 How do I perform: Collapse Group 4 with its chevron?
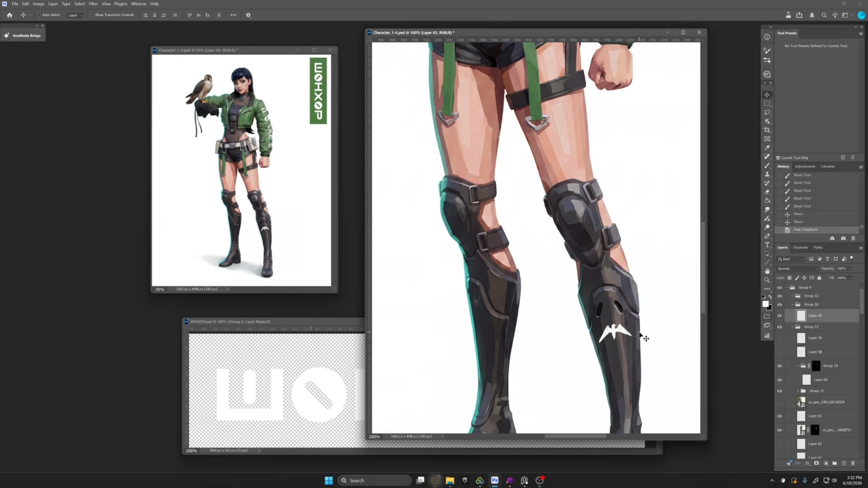(788, 288)
